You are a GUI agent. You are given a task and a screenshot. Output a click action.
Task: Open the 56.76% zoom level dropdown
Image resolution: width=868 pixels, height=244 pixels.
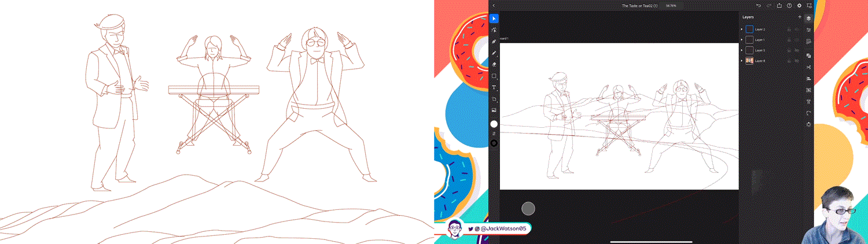pos(671,6)
